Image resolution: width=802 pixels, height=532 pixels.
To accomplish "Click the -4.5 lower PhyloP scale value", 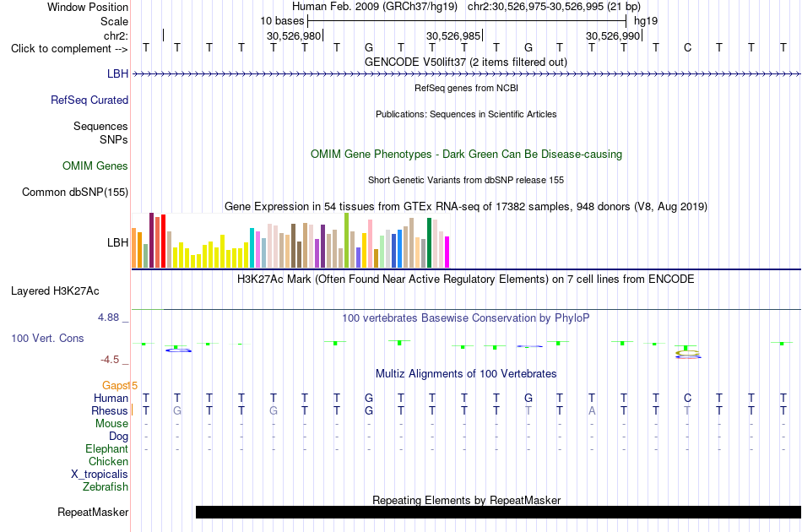I will (x=110, y=360).
